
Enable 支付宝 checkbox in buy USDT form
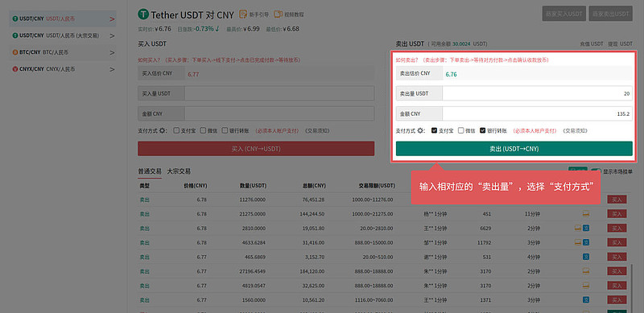point(176,130)
